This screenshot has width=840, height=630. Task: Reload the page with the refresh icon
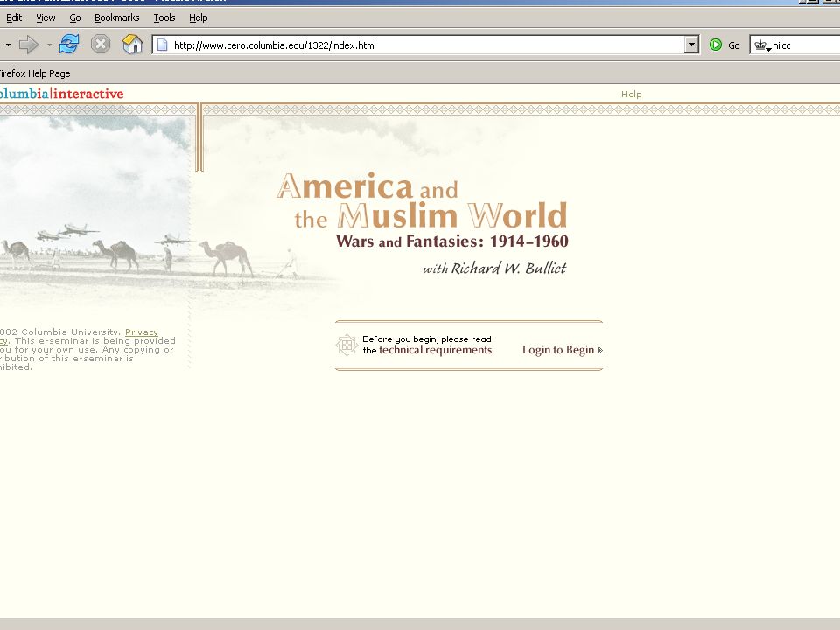[69, 45]
